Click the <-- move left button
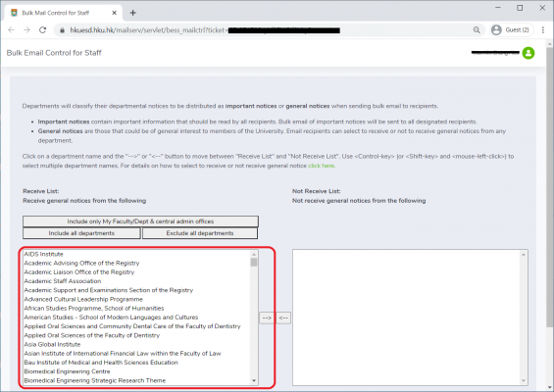The width and height of the screenshot is (554, 392). (283, 318)
